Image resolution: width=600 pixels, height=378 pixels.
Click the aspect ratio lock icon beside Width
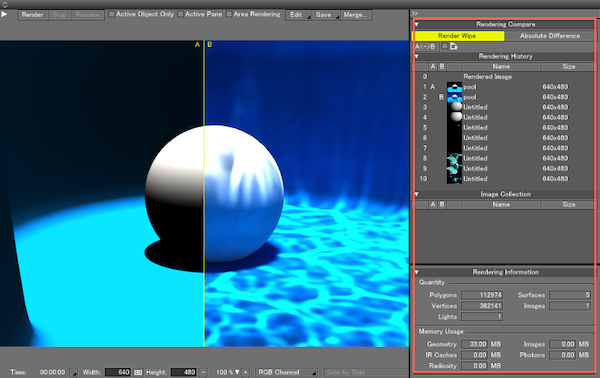(138, 372)
